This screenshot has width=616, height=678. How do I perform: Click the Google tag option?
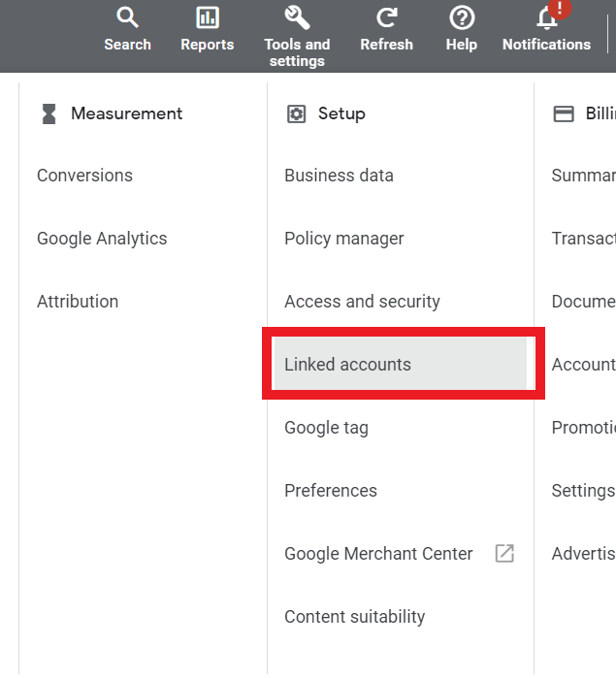(326, 428)
